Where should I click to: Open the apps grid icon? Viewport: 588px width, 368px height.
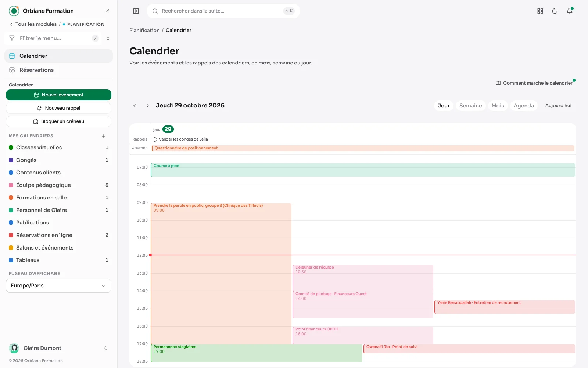pos(540,11)
